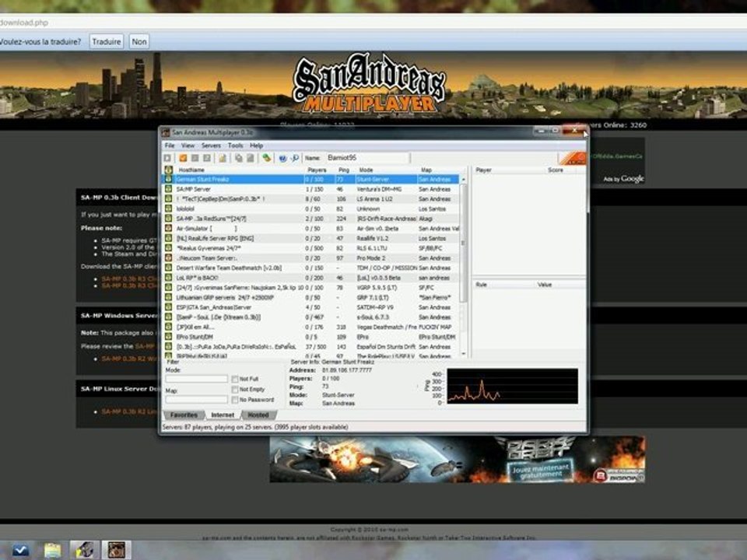747x560 pixels.
Task: Switch to the Hosted tab
Action: point(258,415)
